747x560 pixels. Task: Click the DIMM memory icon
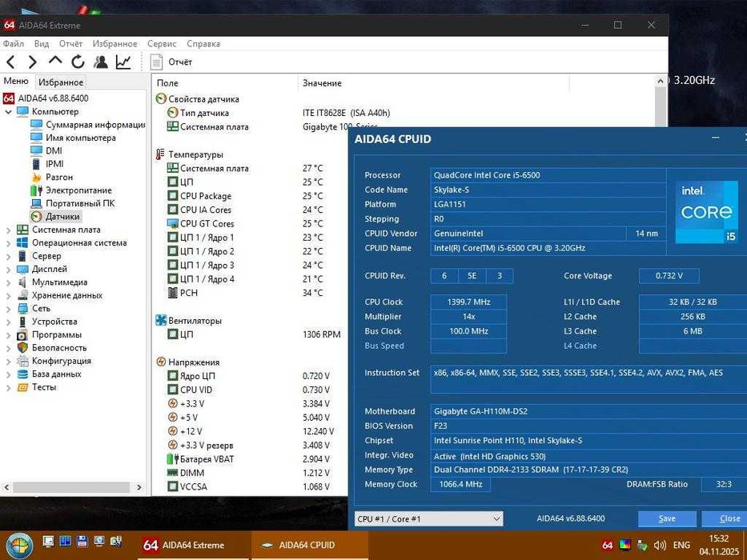coord(172,473)
